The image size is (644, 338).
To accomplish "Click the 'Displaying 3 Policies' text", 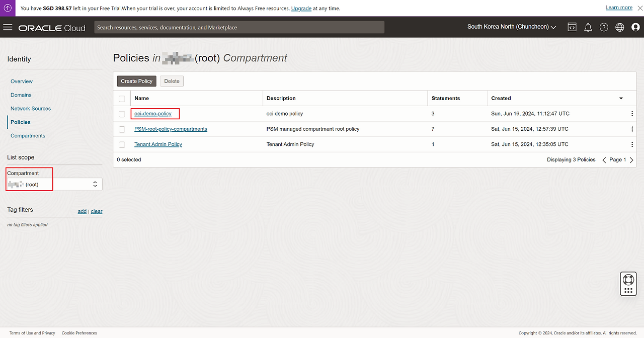I will (x=571, y=159).
